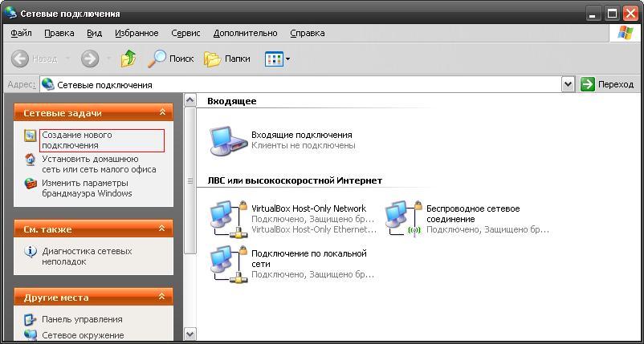Screen dimensions: 644x344
Task: Click the Входящее group header
Action: tap(231, 101)
